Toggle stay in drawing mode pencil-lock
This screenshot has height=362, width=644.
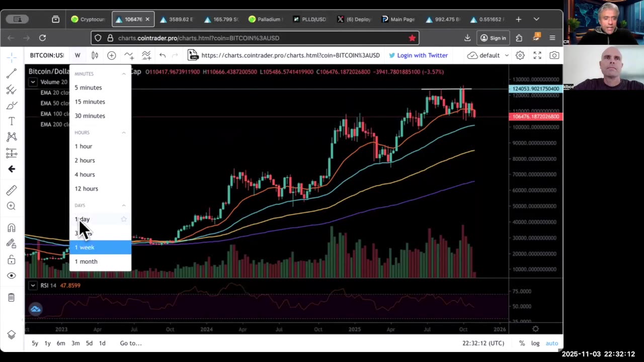[x=12, y=244]
